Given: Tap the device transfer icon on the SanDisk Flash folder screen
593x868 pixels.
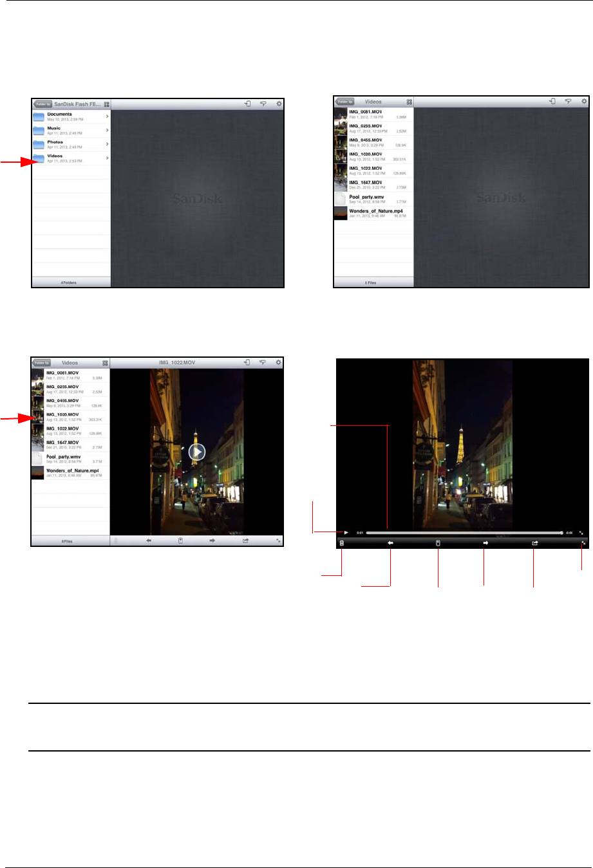Looking at the screenshot, I should [x=247, y=103].
